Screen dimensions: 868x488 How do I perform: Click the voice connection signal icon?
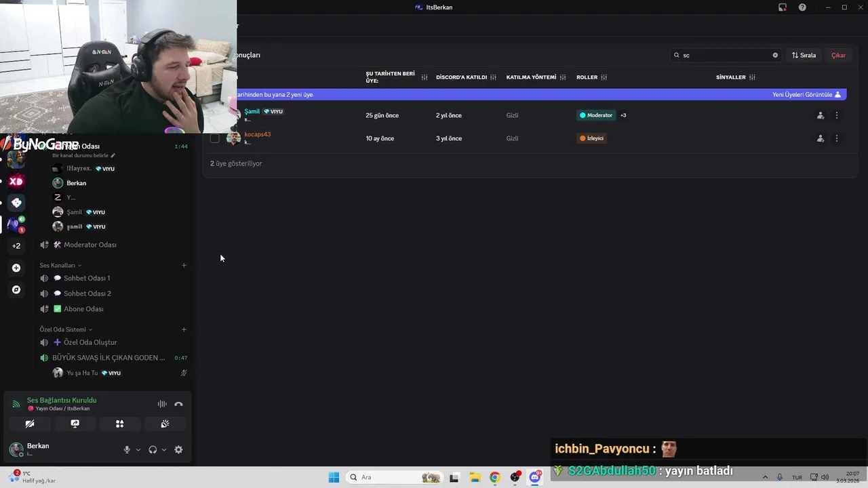pos(16,404)
